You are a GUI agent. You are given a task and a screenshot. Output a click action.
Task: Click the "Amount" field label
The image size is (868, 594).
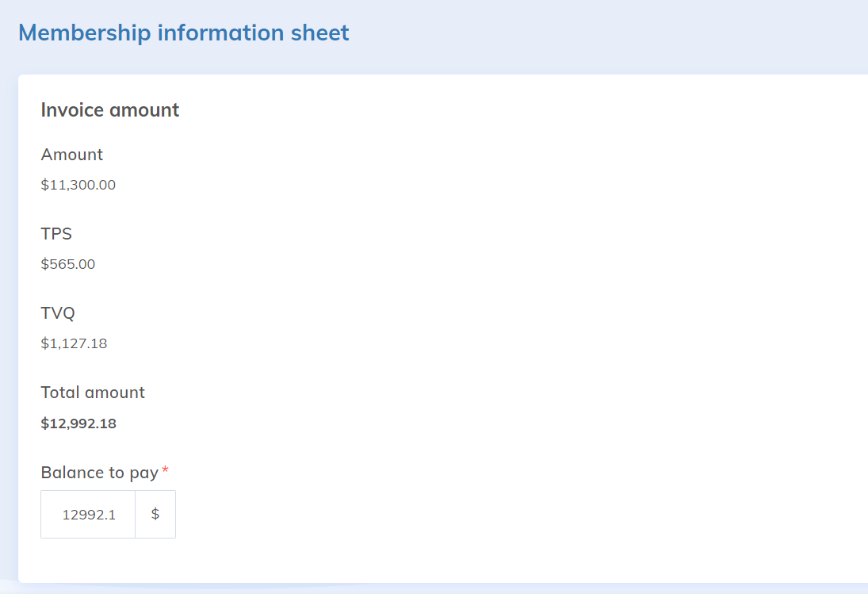tap(72, 155)
